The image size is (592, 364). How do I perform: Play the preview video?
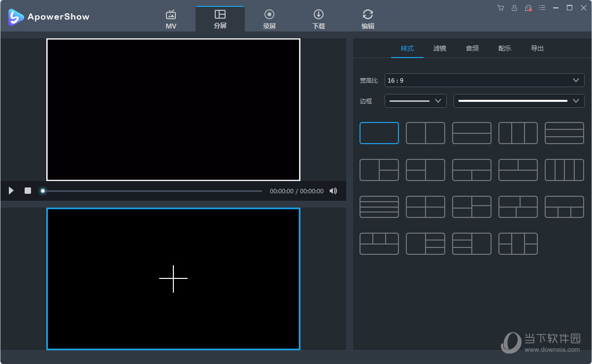(x=11, y=191)
